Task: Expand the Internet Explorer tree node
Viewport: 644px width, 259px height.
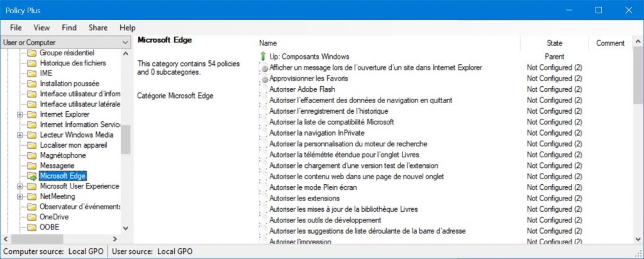Action: click(19, 114)
